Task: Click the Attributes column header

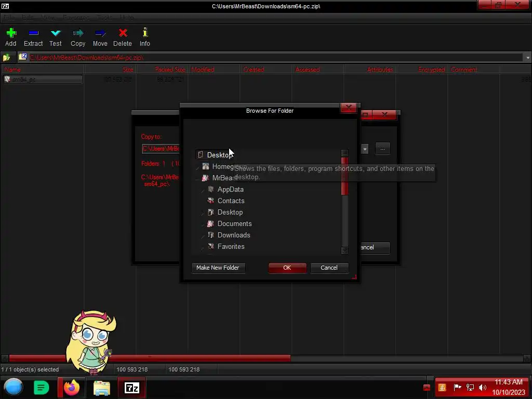Action: (370, 70)
